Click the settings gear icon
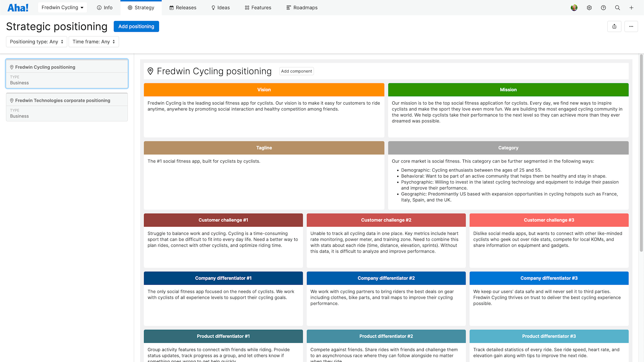Screen dimensions: 644x362 pos(589,7)
